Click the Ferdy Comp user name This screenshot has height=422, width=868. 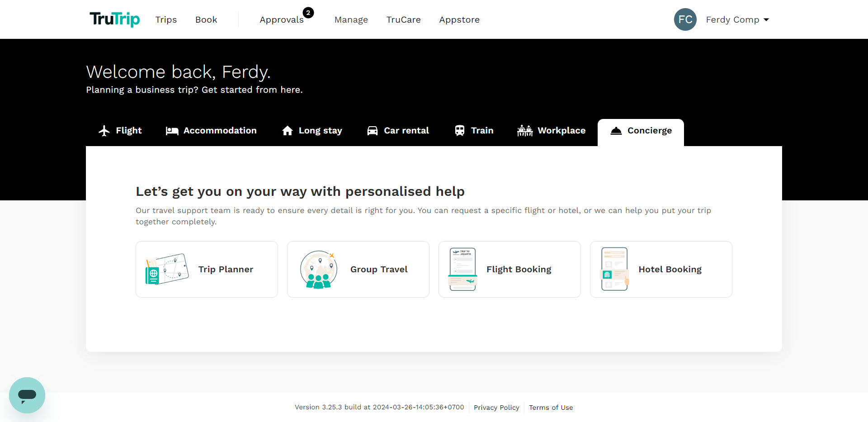(732, 19)
